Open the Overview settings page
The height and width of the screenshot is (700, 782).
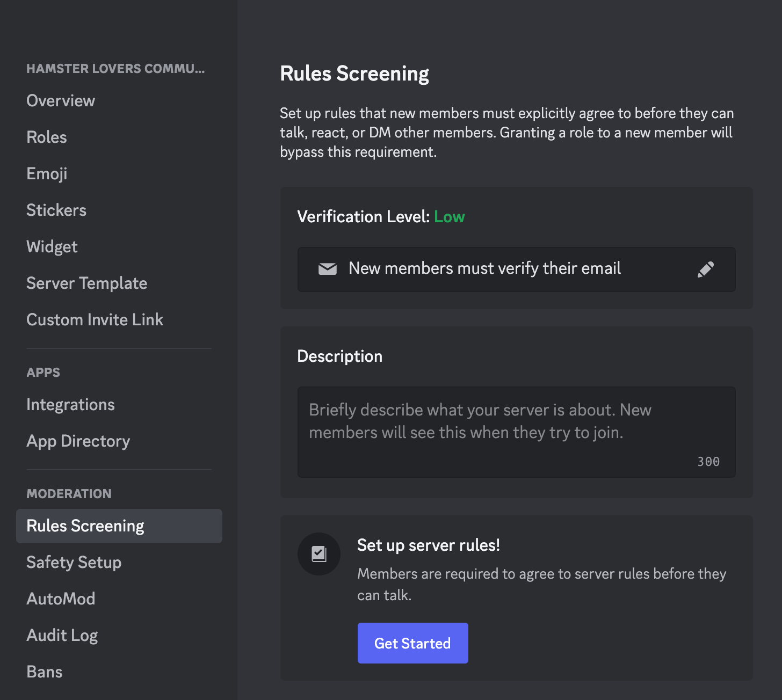pyautogui.click(x=61, y=101)
